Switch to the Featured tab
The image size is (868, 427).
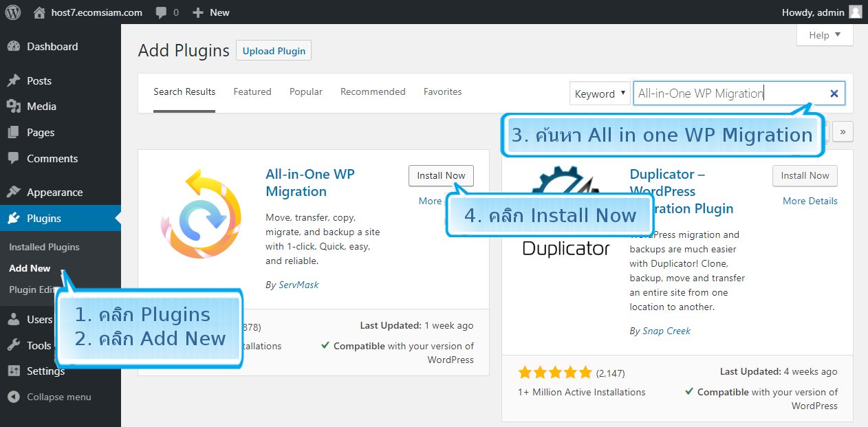252,92
